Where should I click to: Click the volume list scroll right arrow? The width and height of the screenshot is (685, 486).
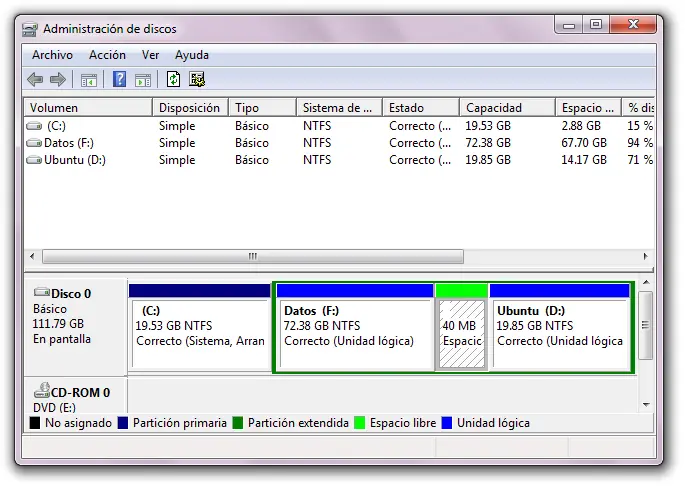tap(646, 257)
